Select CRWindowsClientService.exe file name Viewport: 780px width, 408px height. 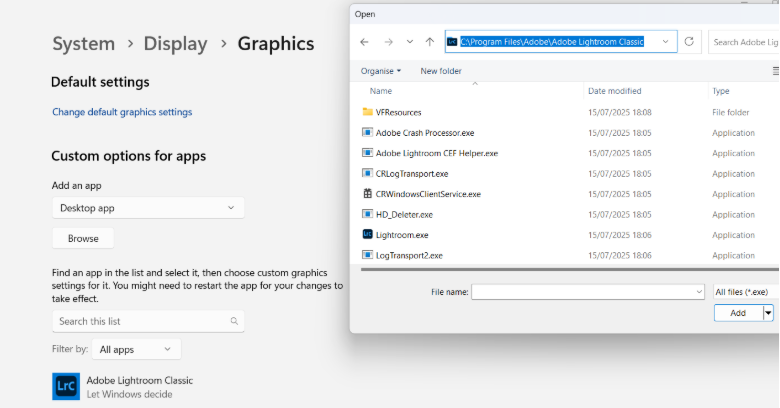click(x=428, y=194)
